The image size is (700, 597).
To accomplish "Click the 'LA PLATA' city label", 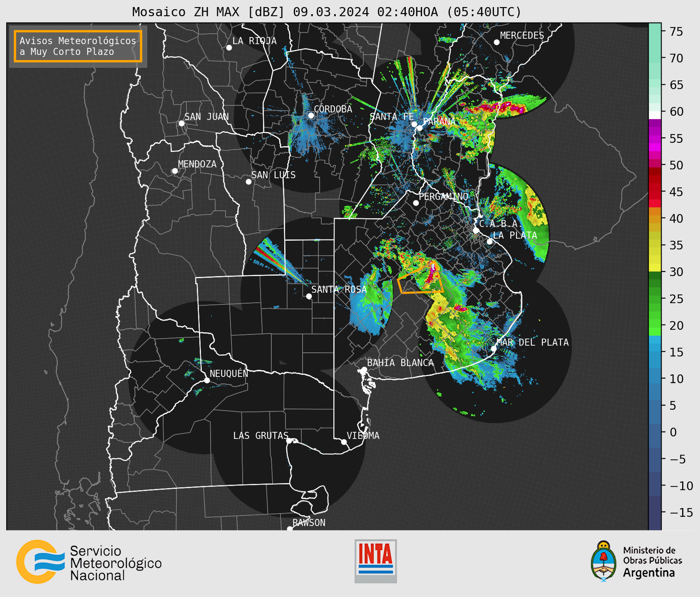I will pos(515,235).
